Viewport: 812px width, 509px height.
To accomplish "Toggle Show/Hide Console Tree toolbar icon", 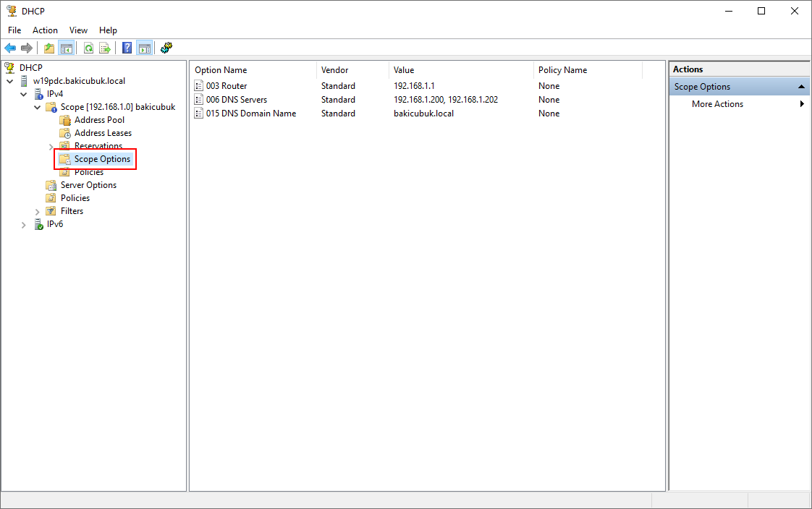I will pyautogui.click(x=67, y=48).
